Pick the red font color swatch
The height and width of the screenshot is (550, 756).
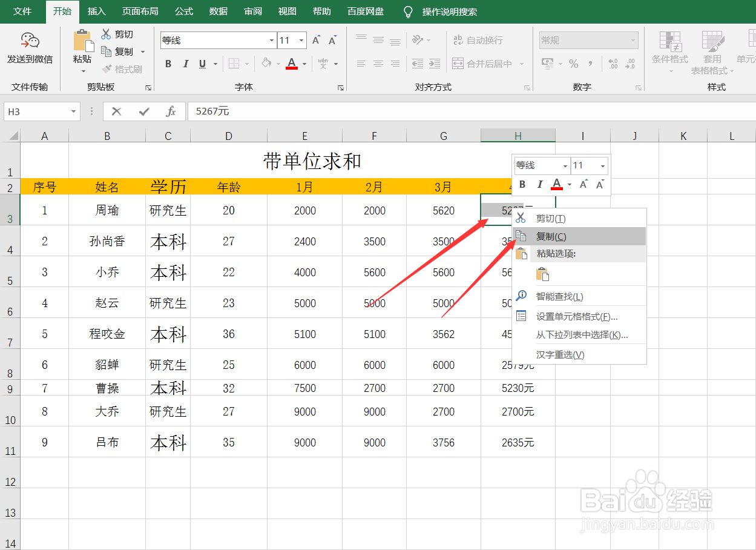click(x=291, y=68)
